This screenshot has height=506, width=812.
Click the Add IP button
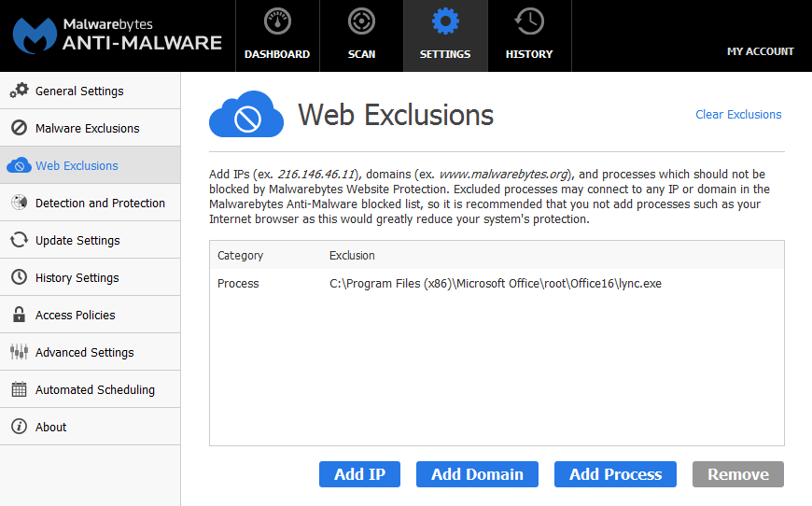point(359,474)
